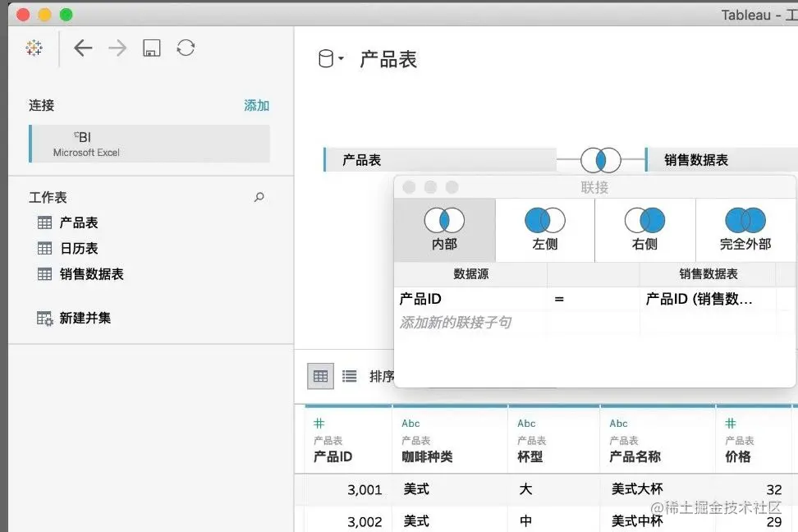Click the 销售数据表 sheet grid icon
Viewport: 798px width, 532px height.
pyautogui.click(x=45, y=274)
